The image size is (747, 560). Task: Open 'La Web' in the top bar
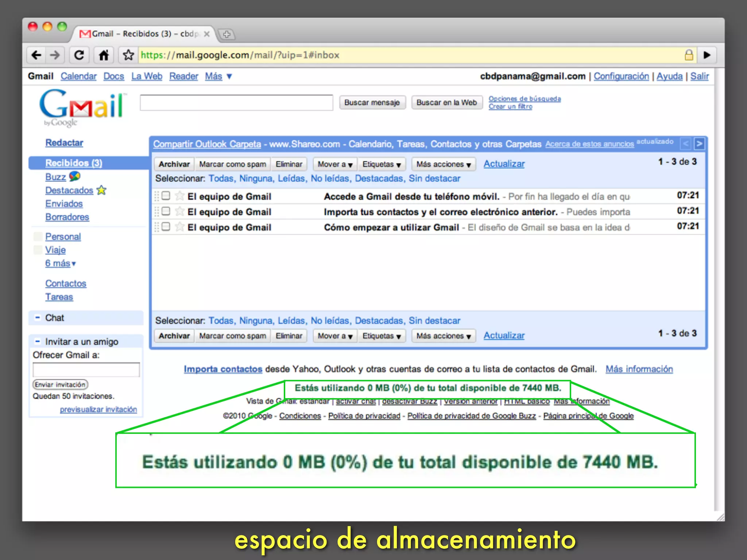pyautogui.click(x=147, y=76)
